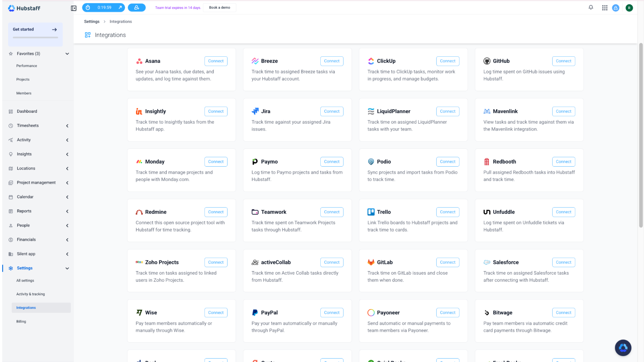Click the Settings gear icon in sidebar
Screen dimensions: 644x362
11,268
